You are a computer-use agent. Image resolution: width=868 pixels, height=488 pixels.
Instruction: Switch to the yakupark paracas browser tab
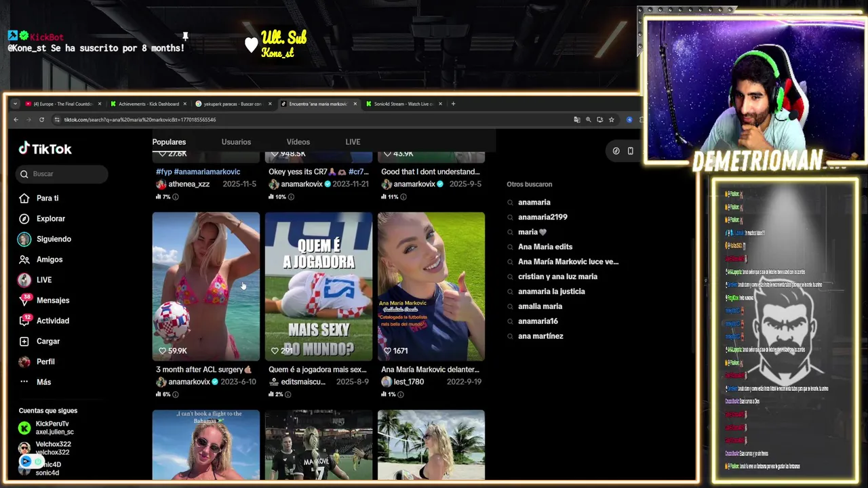(x=233, y=104)
